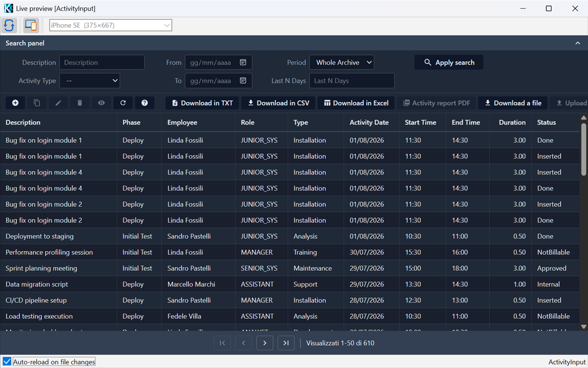Click Activity report PDF button

[437, 103]
